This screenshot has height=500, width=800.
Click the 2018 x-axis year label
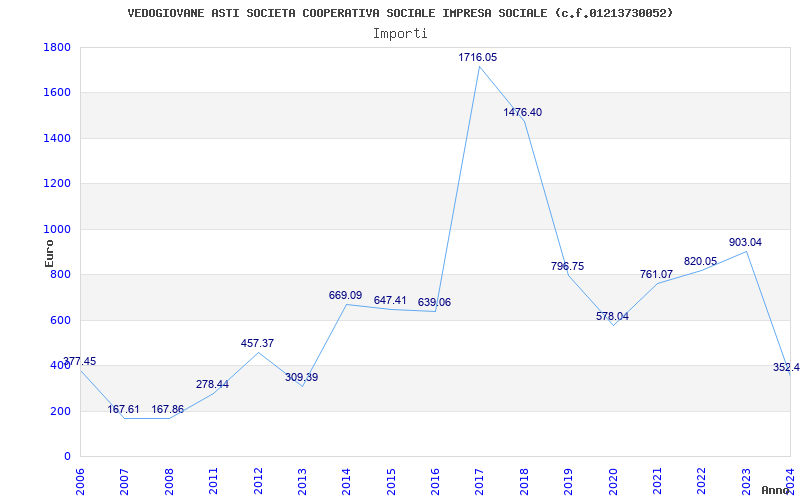[x=524, y=481]
